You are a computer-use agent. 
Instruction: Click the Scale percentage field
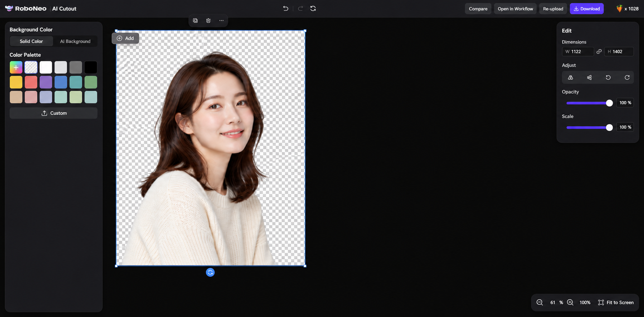[625, 127]
